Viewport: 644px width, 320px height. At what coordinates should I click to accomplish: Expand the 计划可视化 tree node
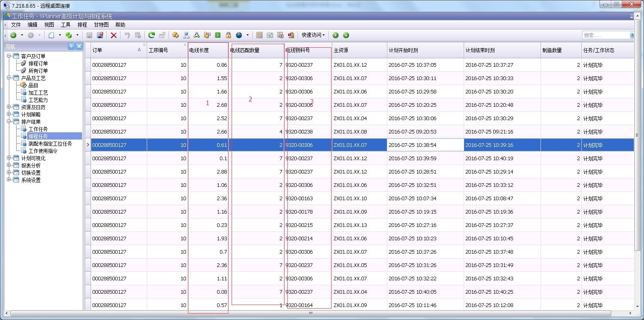pyautogui.click(x=9, y=158)
